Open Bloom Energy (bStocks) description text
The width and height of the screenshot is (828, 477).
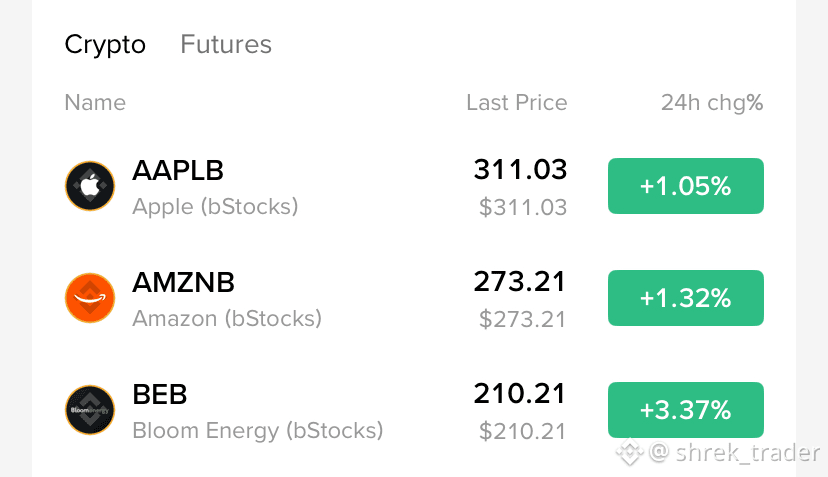click(258, 431)
